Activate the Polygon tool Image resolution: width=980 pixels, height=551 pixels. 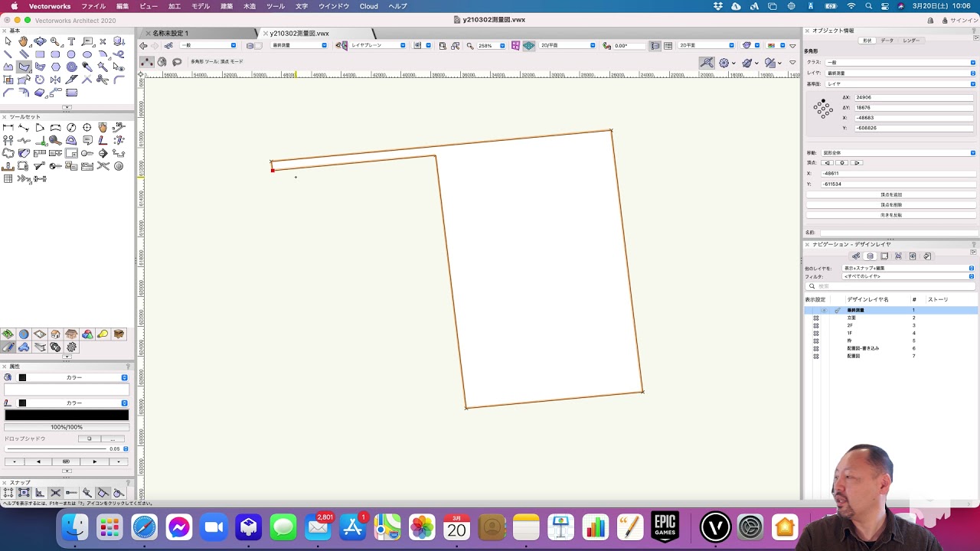click(x=24, y=67)
